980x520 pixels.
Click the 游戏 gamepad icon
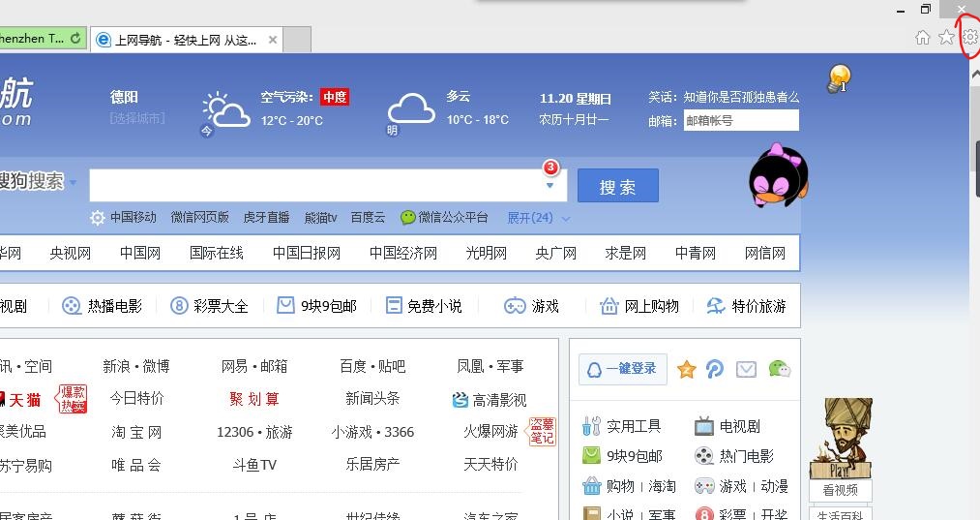[515, 306]
